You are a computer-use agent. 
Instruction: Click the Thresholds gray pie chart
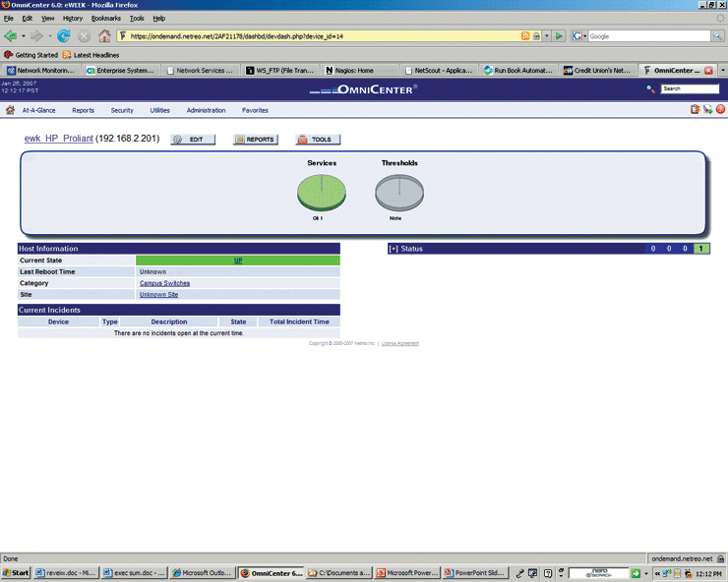click(399, 192)
